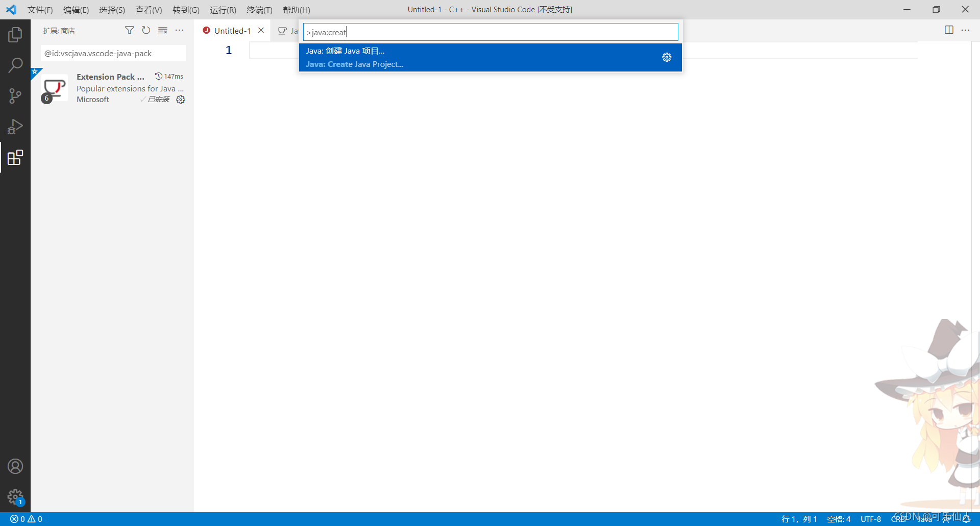Click the errors and warnings status indicator
The height and width of the screenshot is (526, 980).
click(x=26, y=519)
